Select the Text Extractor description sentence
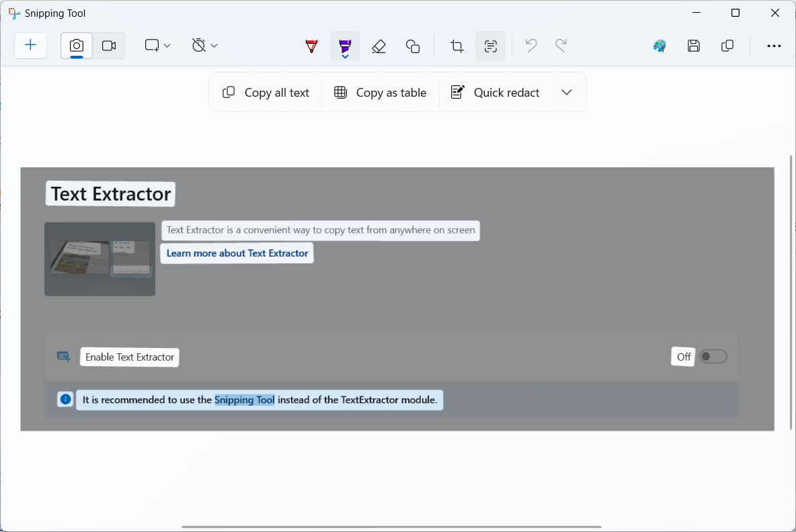The height and width of the screenshot is (532, 796). point(321,230)
